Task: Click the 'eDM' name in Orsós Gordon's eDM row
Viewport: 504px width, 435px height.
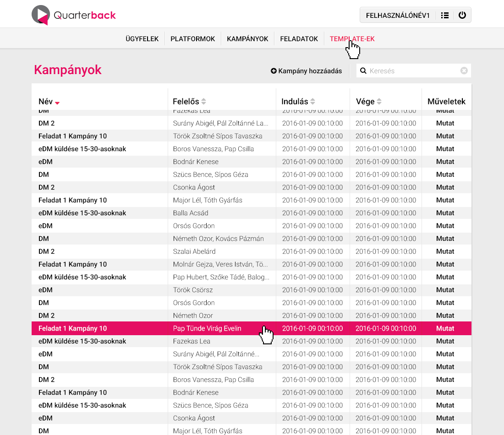Action: point(45,226)
